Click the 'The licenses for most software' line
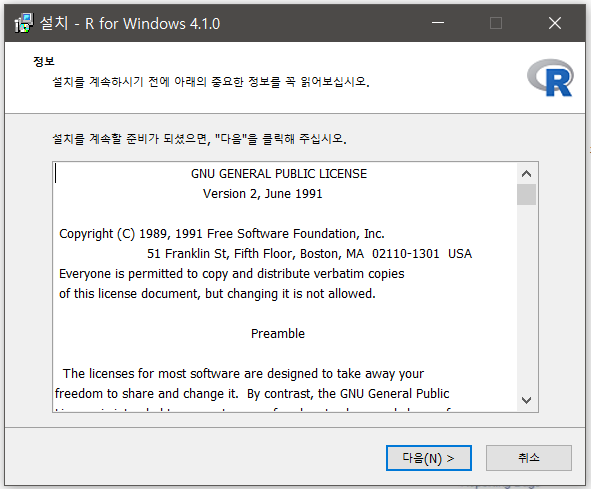 point(243,374)
